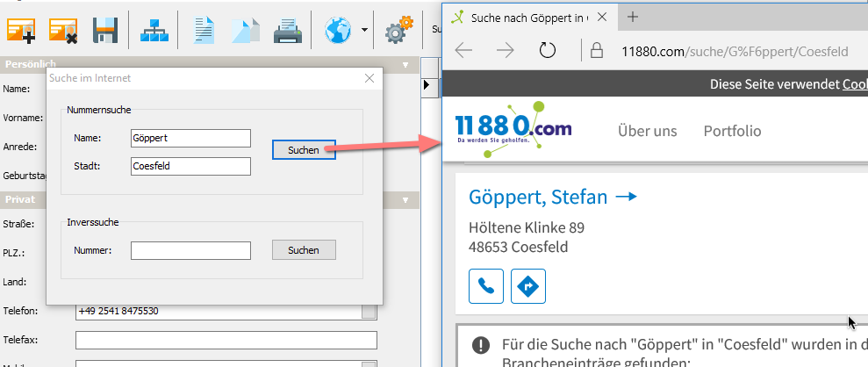Click the copy pages icon in toolbar
This screenshot has width=868, height=367.
[x=246, y=31]
